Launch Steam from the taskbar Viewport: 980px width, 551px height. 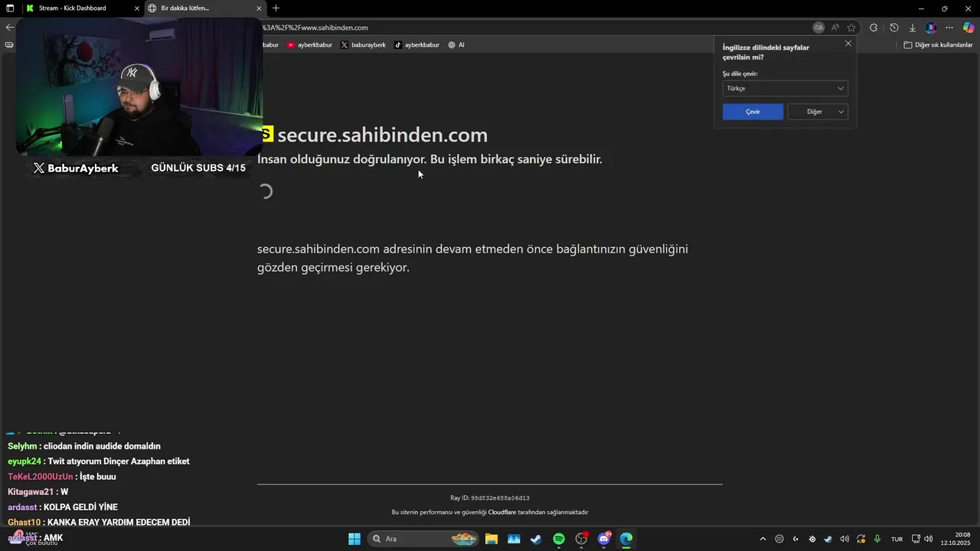point(536,539)
